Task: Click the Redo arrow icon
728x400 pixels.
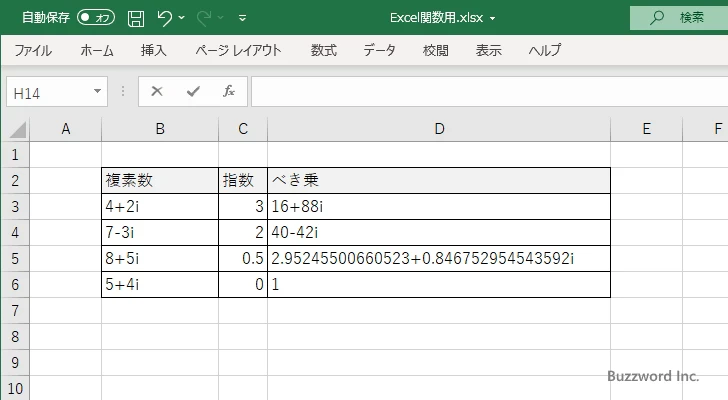Action: (x=204, y=18)
